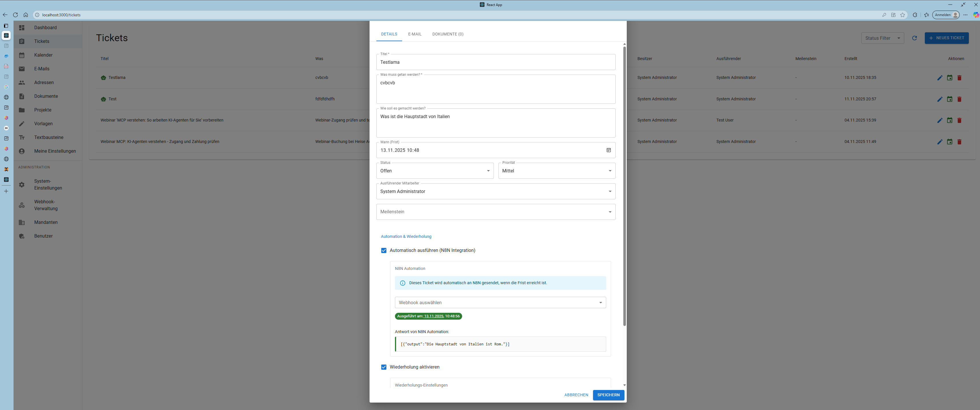The height and width of the screenshot is (410, 980).
Task: Click delete icon for Testlama row
Action: click(x=959, y=78)
